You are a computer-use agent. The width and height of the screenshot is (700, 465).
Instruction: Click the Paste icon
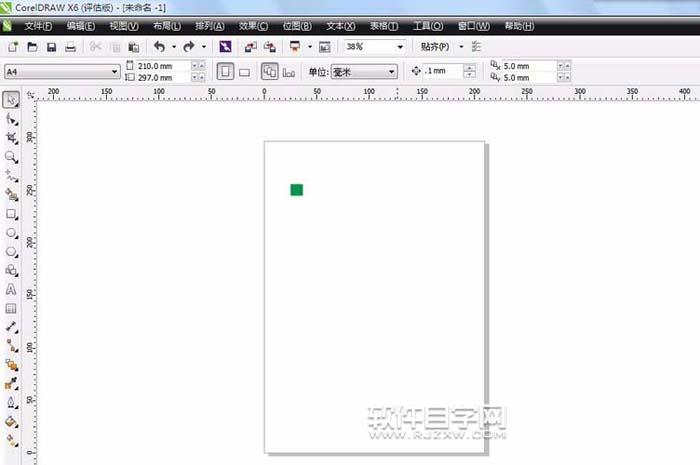133,47
